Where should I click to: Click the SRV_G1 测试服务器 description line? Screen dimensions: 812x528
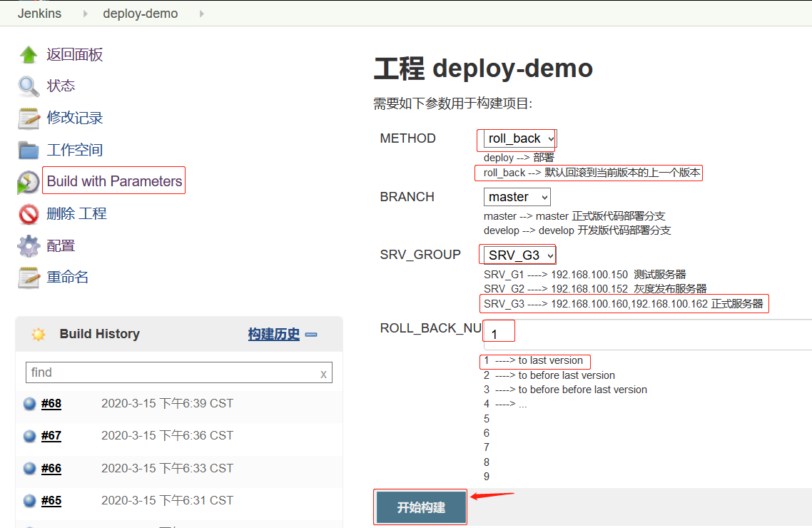tap(584, 275)
